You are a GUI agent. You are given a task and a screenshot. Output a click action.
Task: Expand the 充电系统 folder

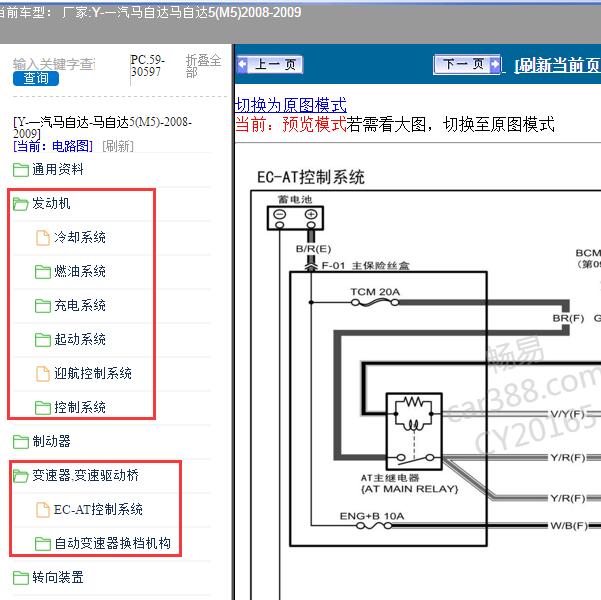tap(80, 306)
